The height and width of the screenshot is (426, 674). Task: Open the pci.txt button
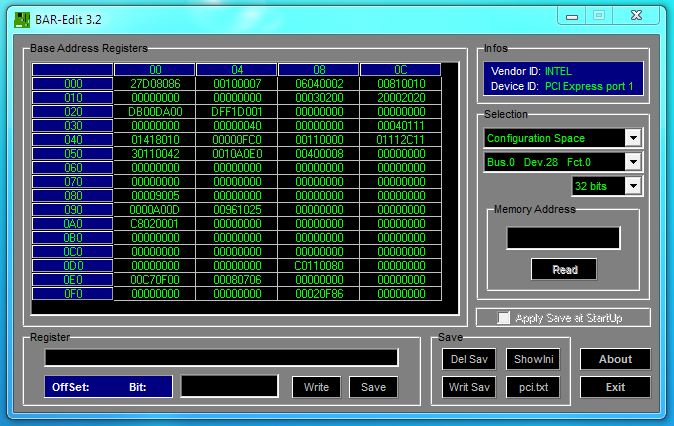(x=533, y=387)
